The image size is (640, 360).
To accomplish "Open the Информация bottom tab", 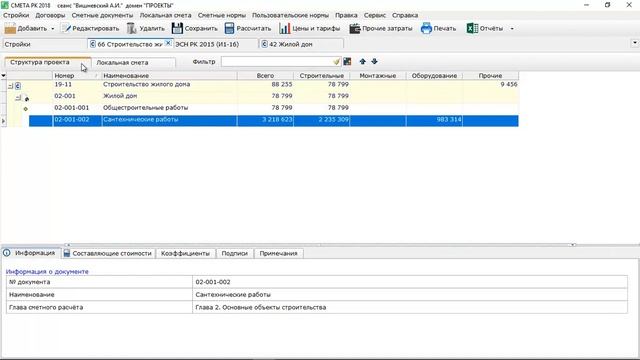I will click(31, 253).
